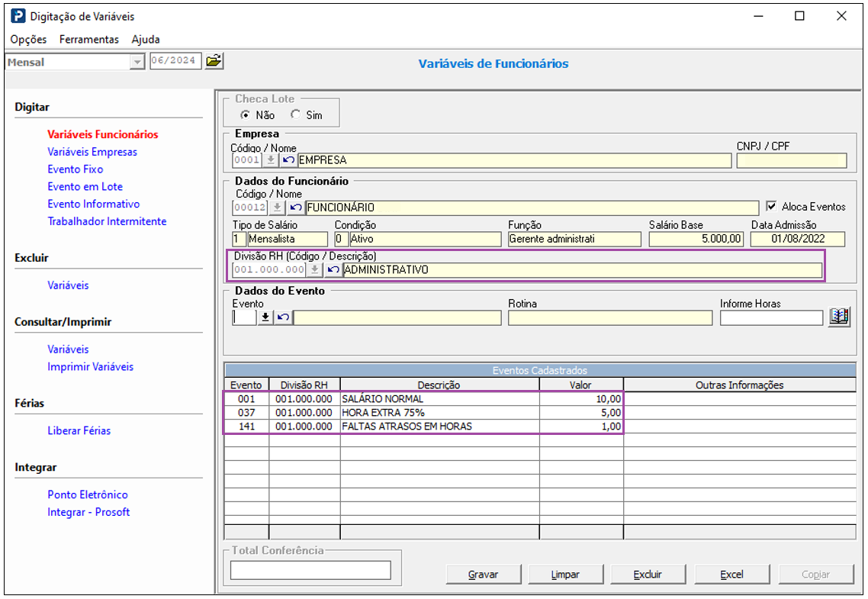This screenshot has height=599, width=868.
Task: Select the Sim radio button in Checa Lote
Action: (x=296, y=114)
